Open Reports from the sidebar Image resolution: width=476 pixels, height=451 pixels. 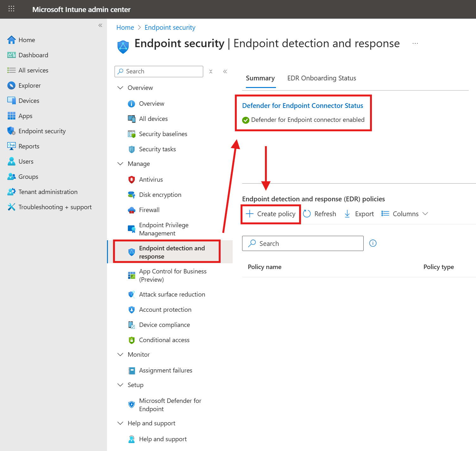click(x=29, y=146)
